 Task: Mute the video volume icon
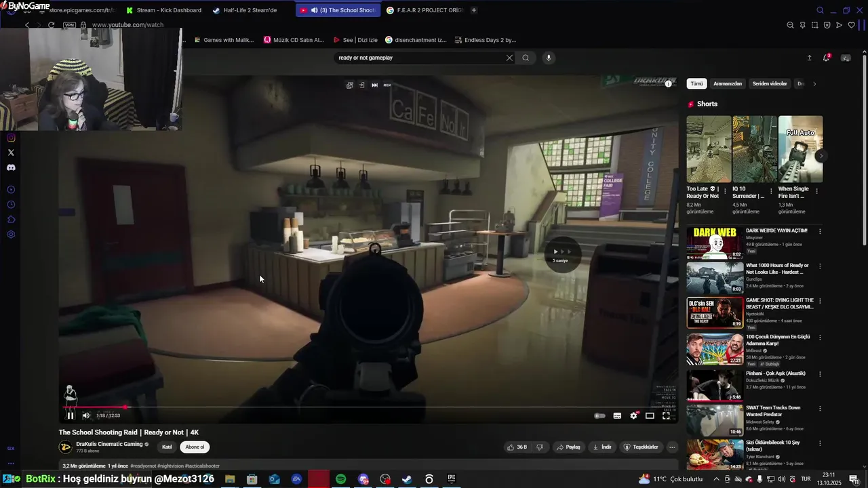(86, 415)
